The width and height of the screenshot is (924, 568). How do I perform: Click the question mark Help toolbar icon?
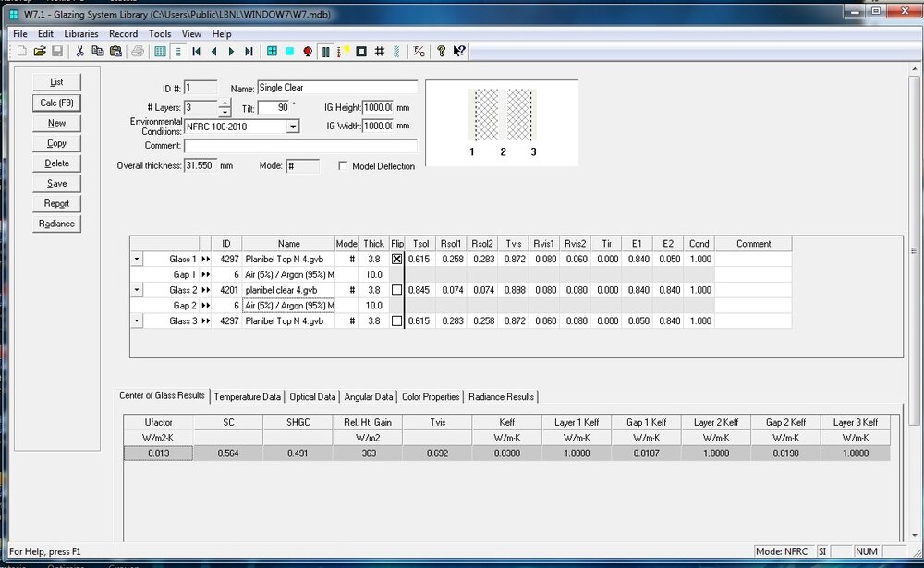coord(442,52)
